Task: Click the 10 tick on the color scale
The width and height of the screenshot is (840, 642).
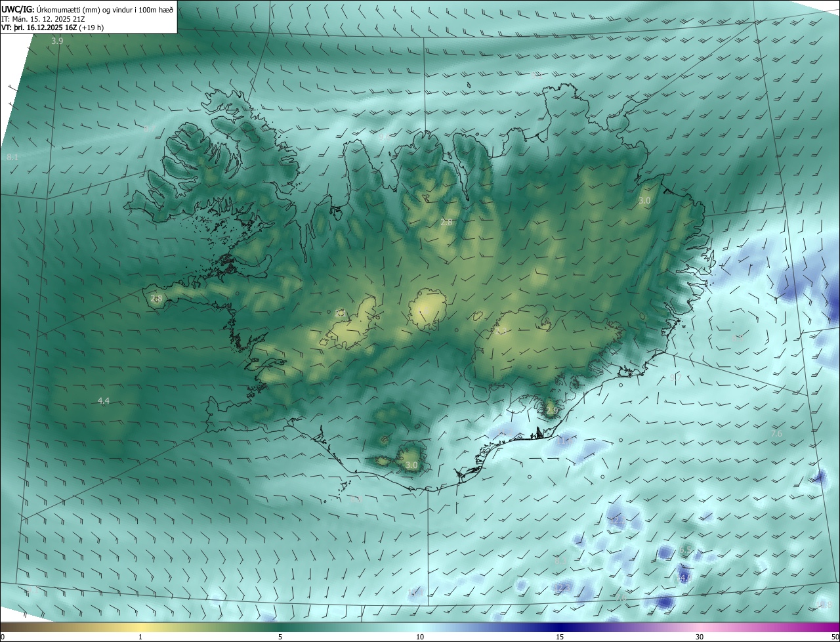Action: 420,637
